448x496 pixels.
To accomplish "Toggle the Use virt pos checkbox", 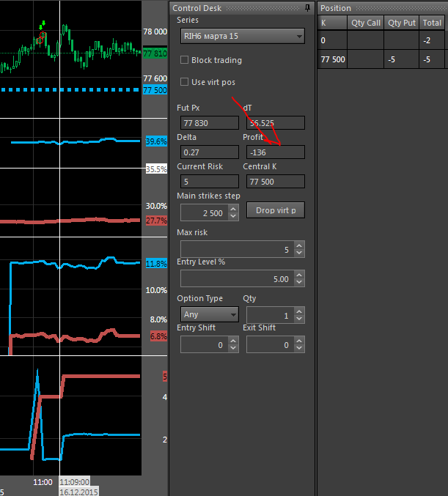I will click(184, 82).
